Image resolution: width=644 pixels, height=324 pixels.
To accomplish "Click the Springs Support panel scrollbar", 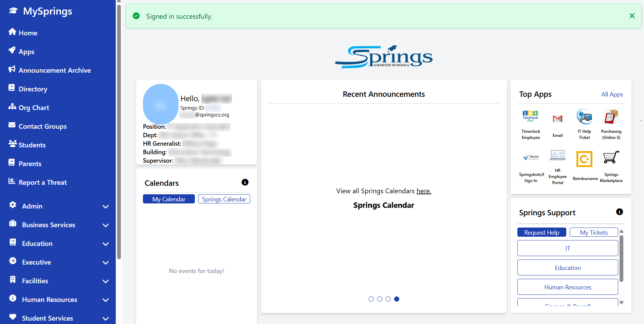I will tap(621, 258).
